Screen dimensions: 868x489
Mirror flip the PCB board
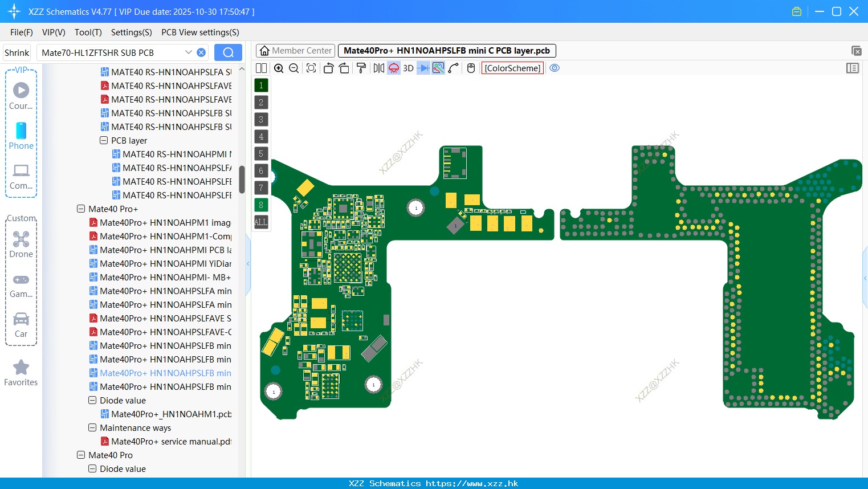click(x=378, y=68)
